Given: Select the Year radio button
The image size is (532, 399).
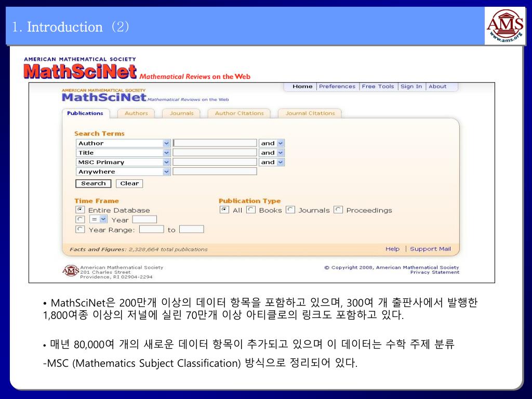Looking at the screenshot, I should click(80, 220).
